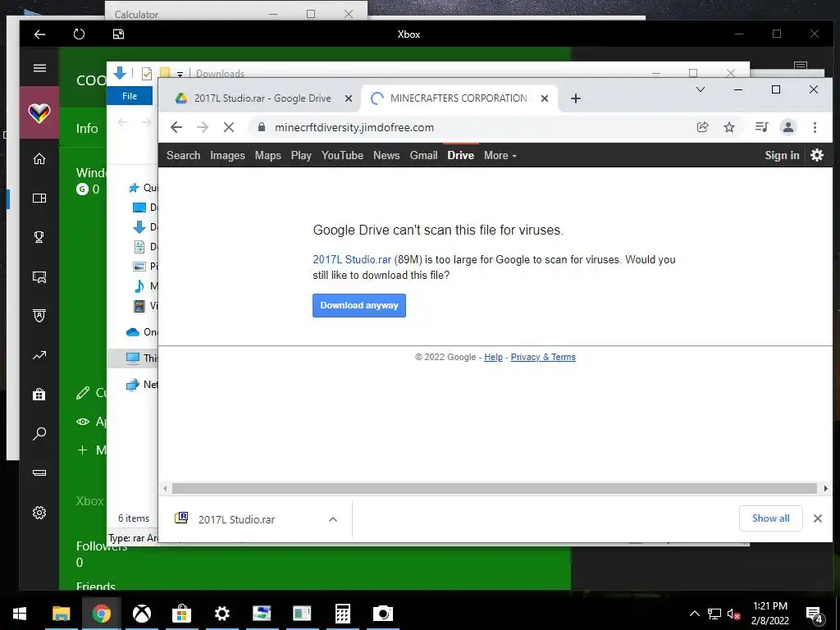
Task: Open Xbox Search magnifier icon
Action: click(x=39, y=433)
